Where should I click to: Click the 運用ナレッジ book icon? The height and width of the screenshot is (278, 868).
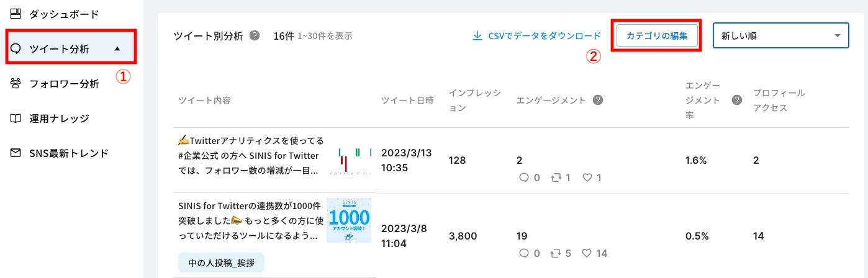[x=17, y=118]
